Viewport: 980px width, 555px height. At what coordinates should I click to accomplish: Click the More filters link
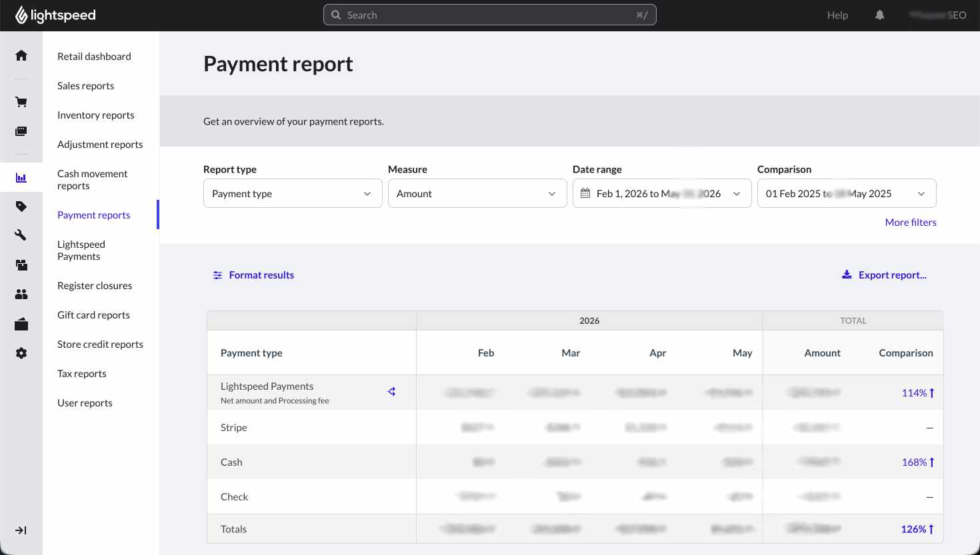coord(911,223)
